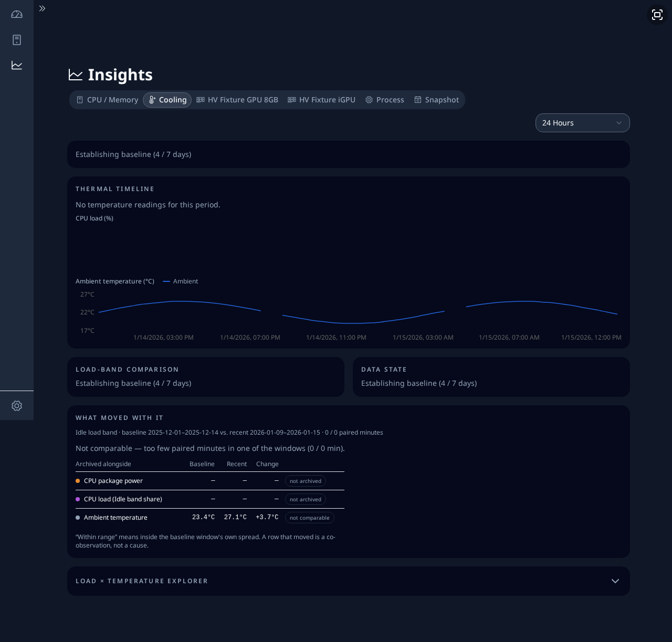The width and height of the screenshot is (672, 642).
Task: Click the thermometer icon on Cooling tab
Action: pos(152,100)
